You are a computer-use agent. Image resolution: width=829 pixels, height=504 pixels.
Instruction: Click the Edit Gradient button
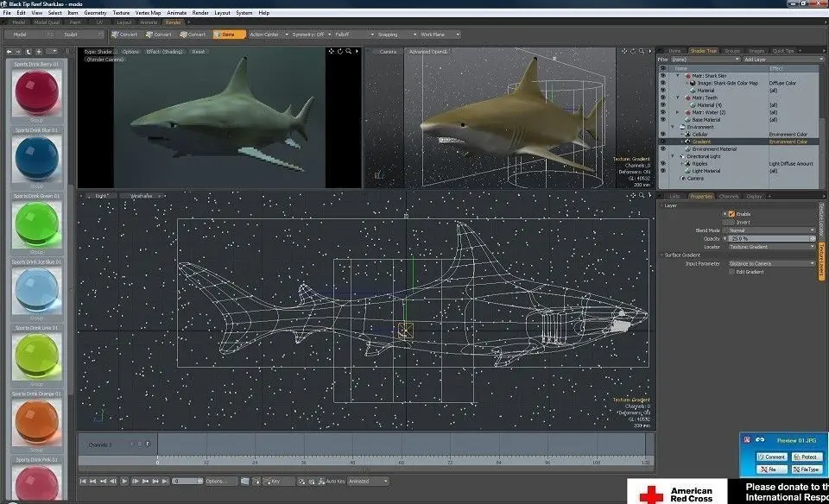tap(750, 272)
